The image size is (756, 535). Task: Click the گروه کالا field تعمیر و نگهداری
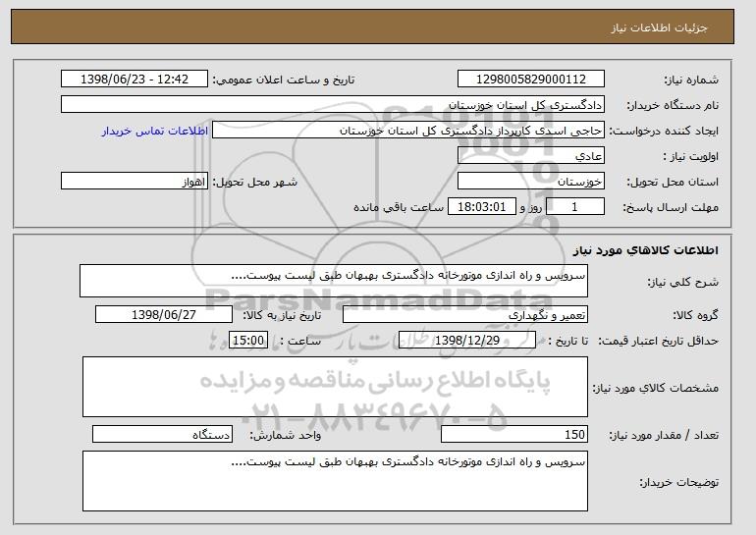coord(465,315)
